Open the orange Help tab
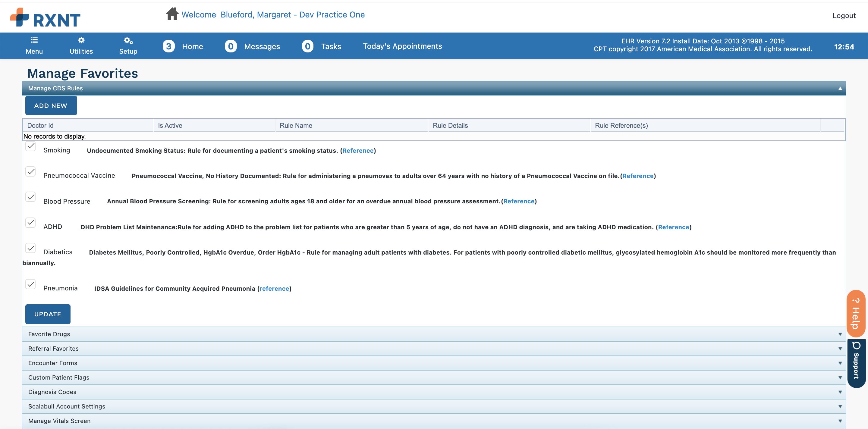 coord(856,314)
